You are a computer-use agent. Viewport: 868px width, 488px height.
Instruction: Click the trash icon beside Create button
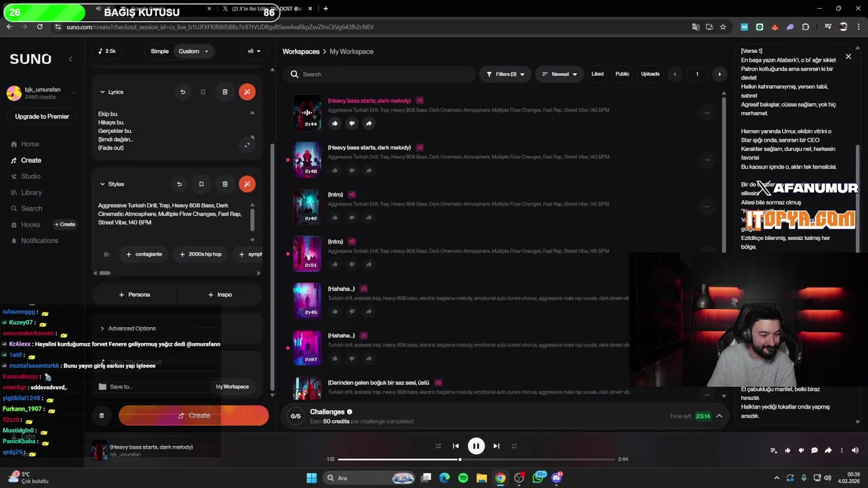[x=102, y=415]
